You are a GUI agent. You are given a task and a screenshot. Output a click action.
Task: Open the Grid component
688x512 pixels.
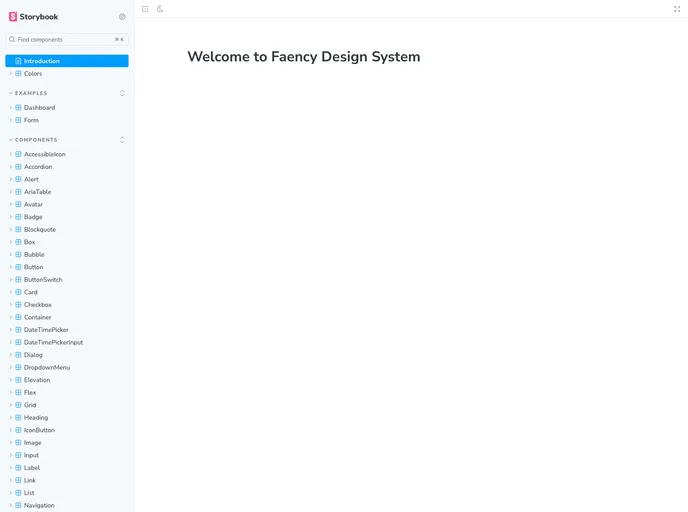tap(67, 405)
